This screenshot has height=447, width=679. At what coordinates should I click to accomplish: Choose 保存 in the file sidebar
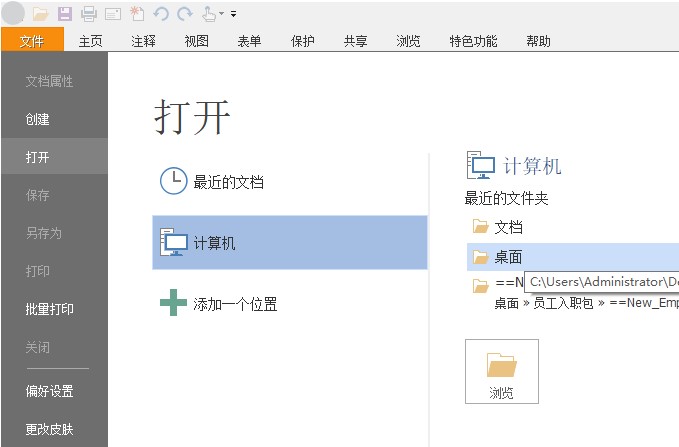pyautogui.click(x=37, y=195)
